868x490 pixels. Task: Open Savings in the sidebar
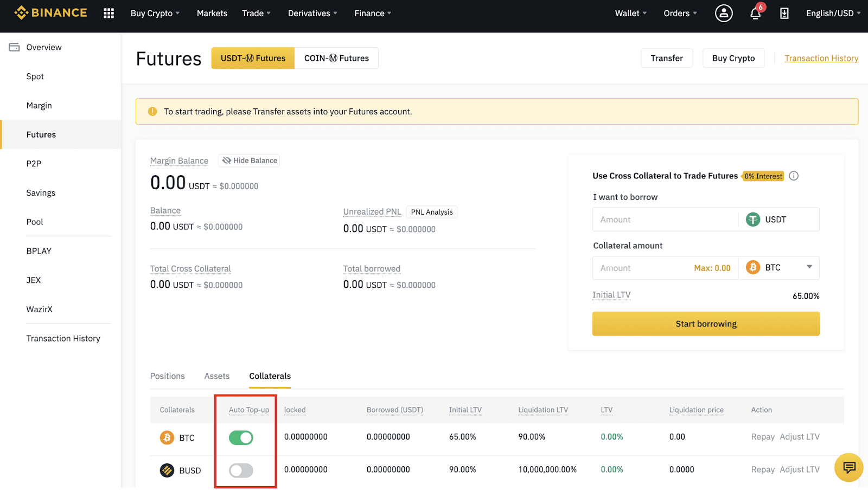(41, 193)
